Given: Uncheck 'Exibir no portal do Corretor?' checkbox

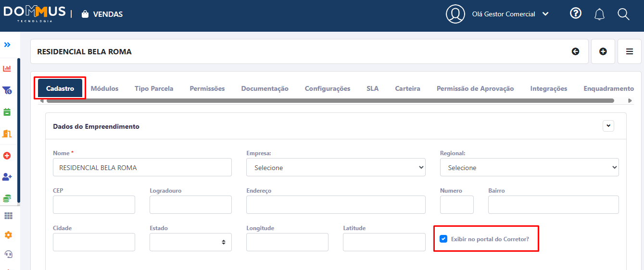Looking at the screenshot, I should click(x=443, y=239).
